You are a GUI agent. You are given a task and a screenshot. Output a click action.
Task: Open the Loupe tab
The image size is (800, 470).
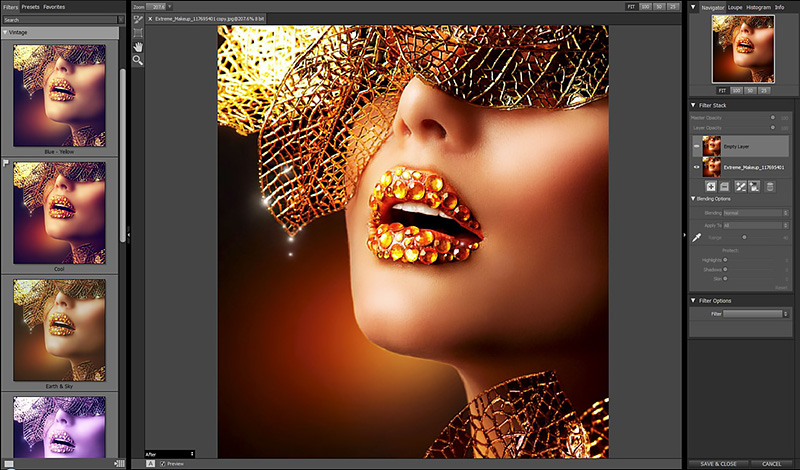(735, 7)
